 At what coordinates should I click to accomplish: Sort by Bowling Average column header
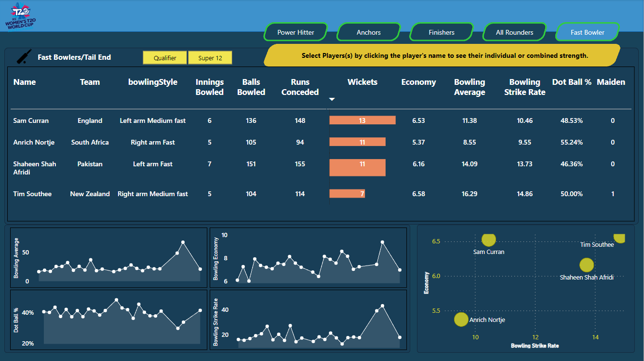coord(470,87)
